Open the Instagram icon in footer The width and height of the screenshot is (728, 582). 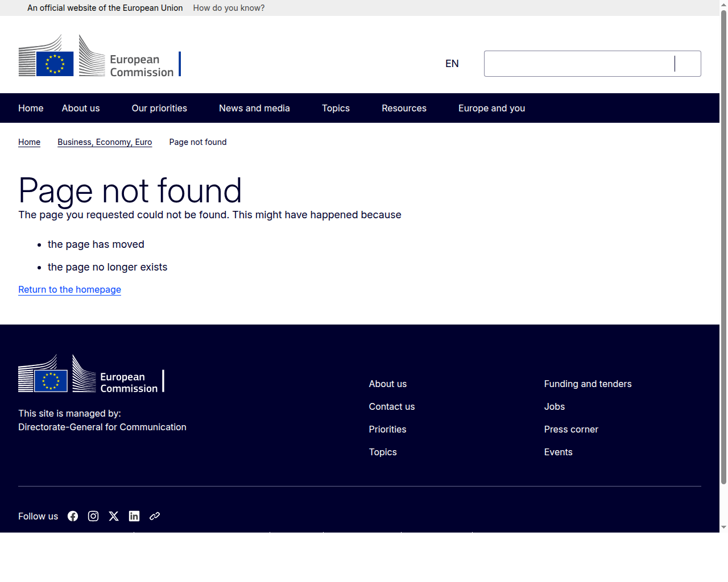pyautogui.click(x=93, y=516)
